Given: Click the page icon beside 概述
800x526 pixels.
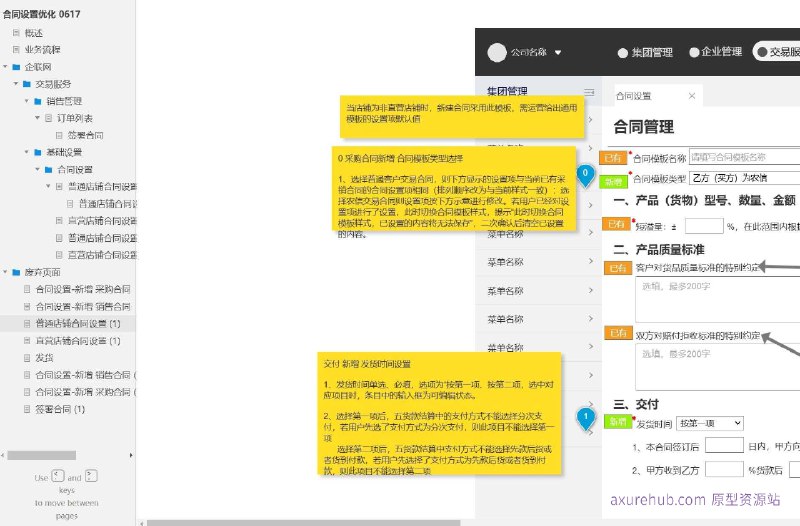Looking at the screenshot, I should click(16, 33).
